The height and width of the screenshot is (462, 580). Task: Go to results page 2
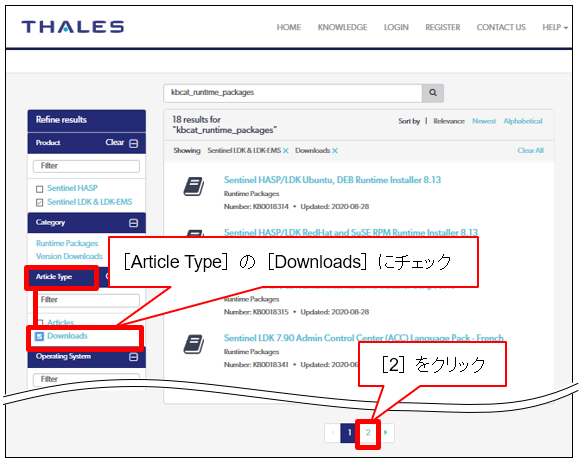click(x=368, y=433)
